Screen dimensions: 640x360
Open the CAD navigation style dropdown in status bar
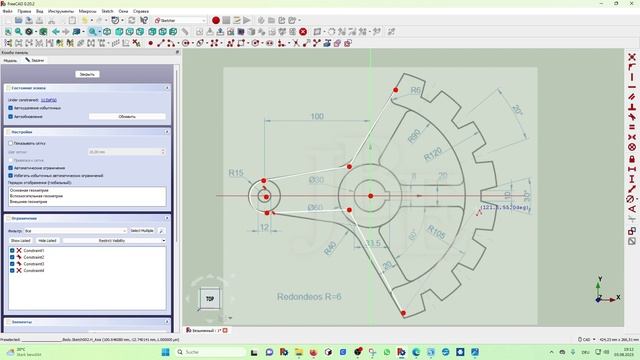(x=587, y=340)
